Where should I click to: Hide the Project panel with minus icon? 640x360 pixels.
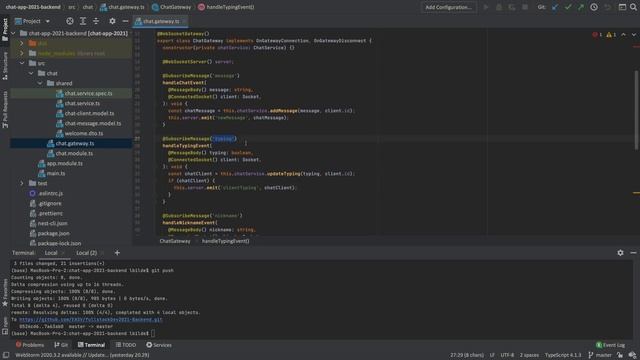[125, 21]
